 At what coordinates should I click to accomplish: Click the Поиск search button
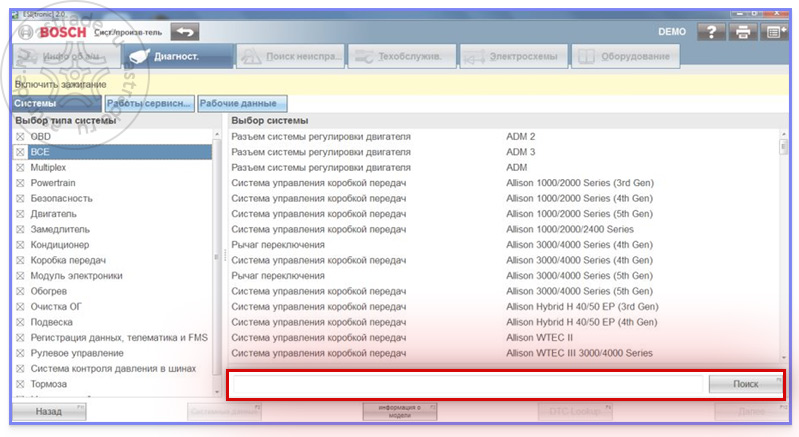[x=745, y=384]
